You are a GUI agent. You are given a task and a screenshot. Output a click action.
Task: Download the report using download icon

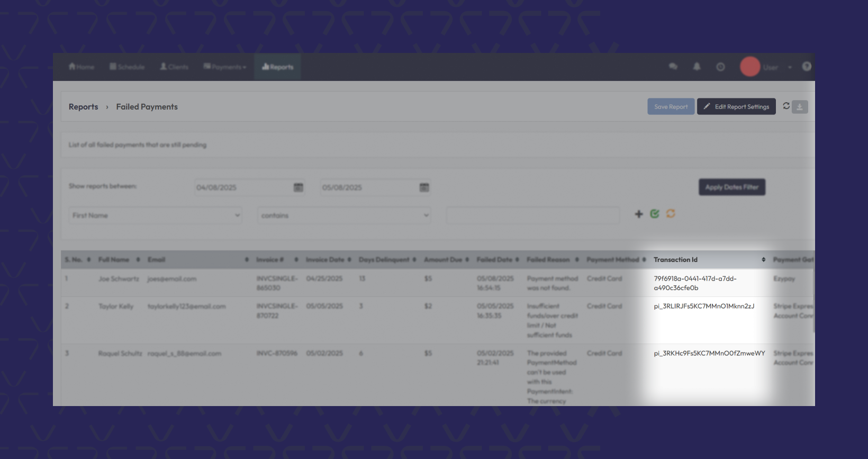click(800, 107)
